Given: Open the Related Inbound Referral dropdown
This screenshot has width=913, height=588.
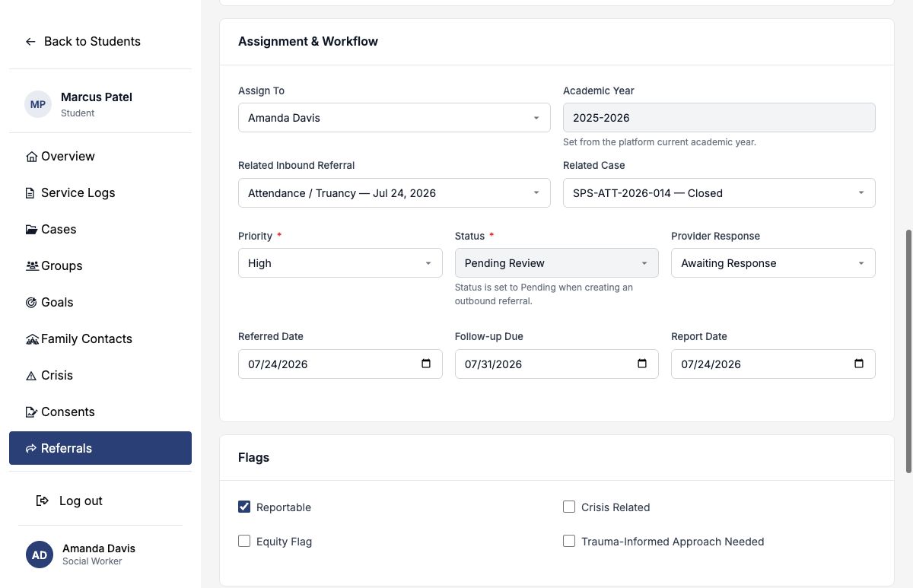Looking at the screenshot, I should [394, 193].
